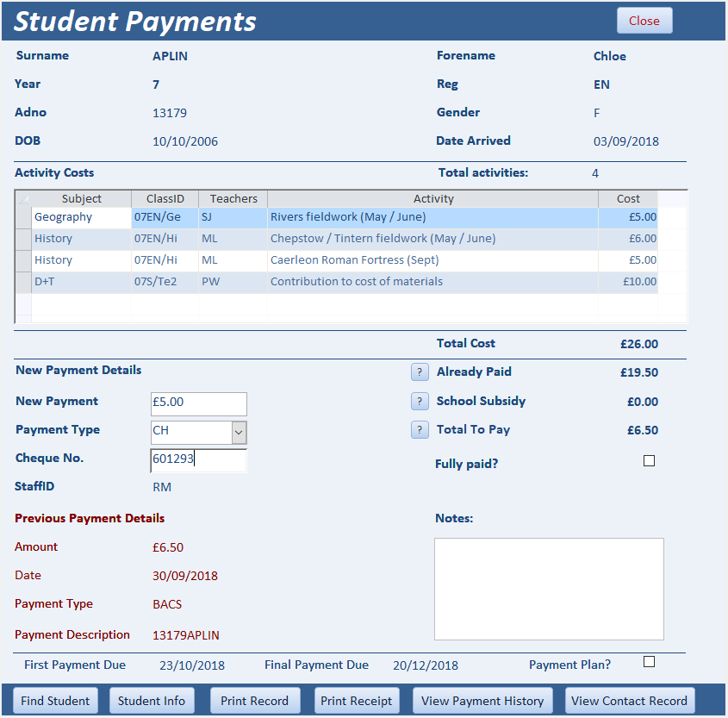Click the Date Arrived value 03/09/2018

625,141
